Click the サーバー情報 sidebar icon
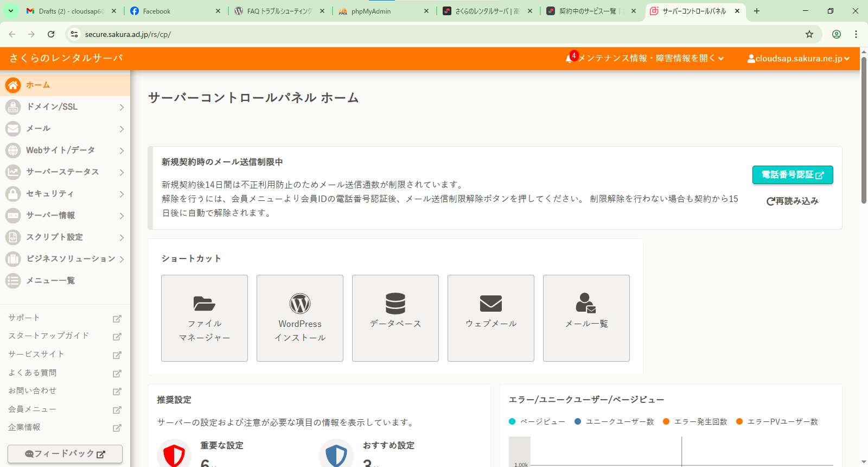The image size is (868, 467). coord(13,216)
